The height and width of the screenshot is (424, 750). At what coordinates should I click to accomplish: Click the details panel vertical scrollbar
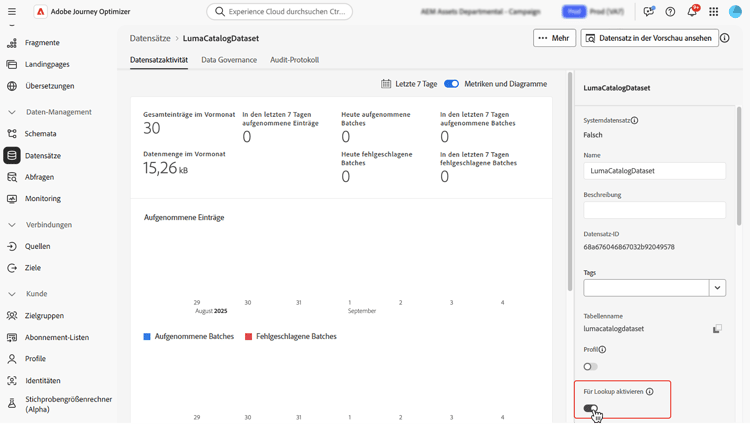tap(739, 166)
